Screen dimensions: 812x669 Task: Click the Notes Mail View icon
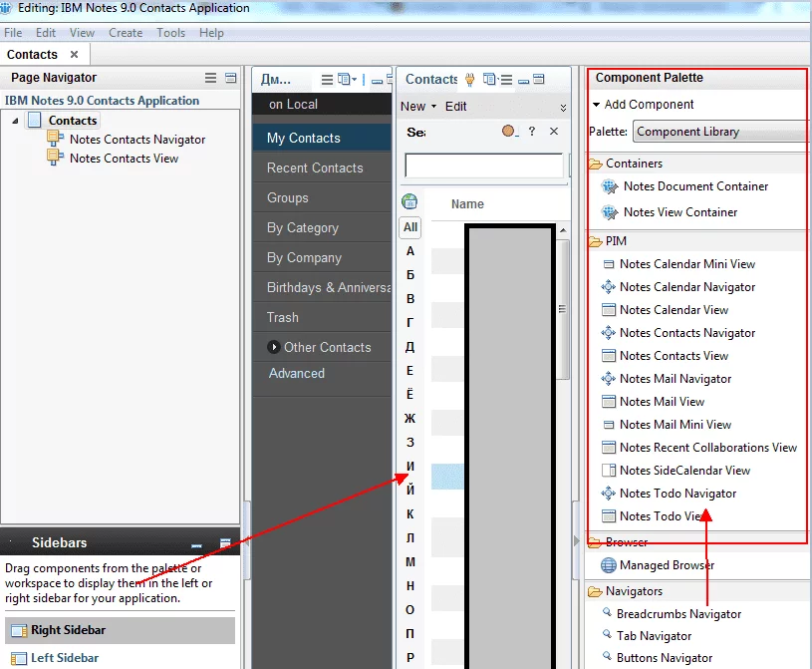tap(610, 402)
